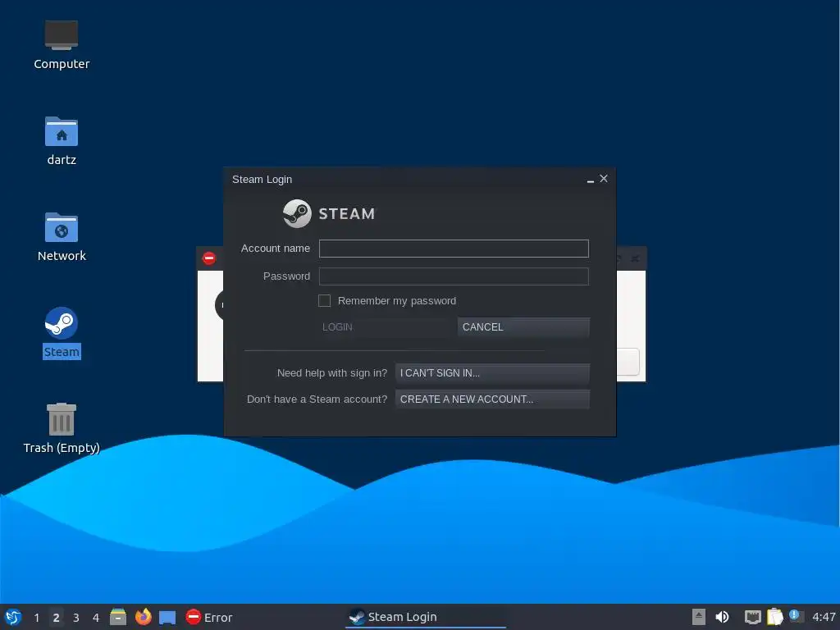Screen dimensions: 840x630
Task: Click the clock in the system tray
Action: coord(824,617)
